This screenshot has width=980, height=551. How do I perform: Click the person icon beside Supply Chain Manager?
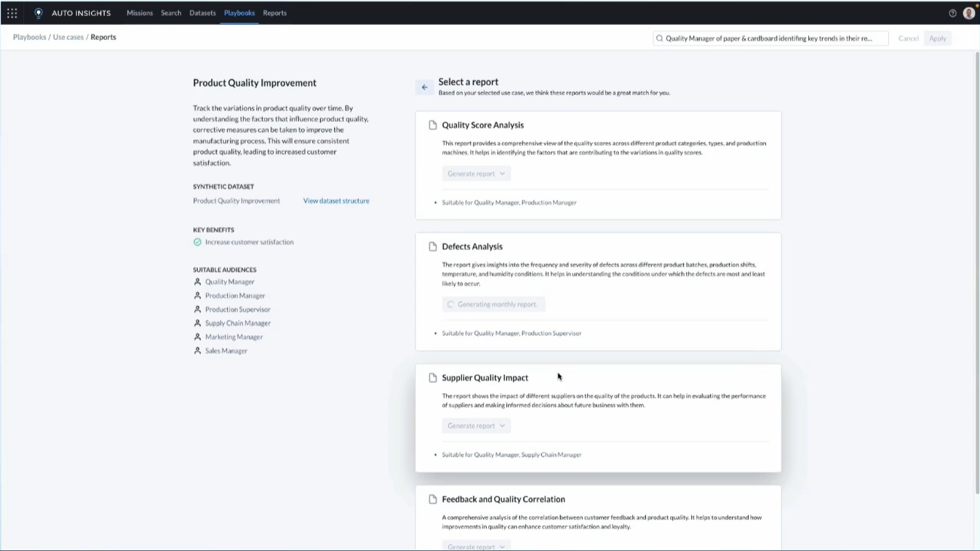[197, 323]
